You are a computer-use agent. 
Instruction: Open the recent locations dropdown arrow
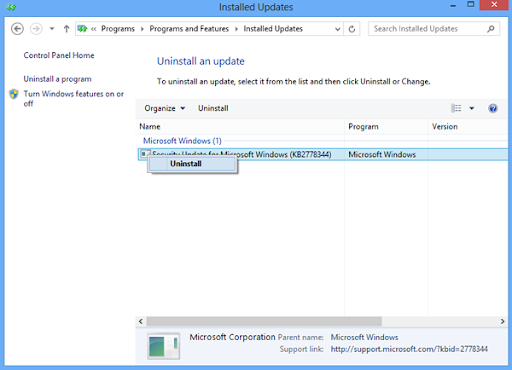tap(52, 29)
